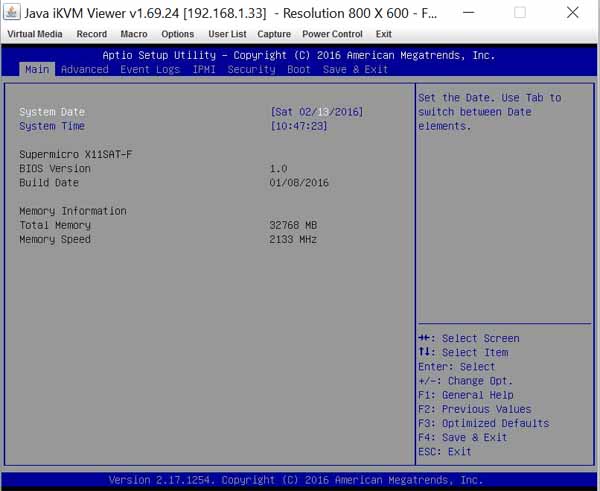Image resolution: width=600 pixels, height=491 pixels.
Task: Minimize the iKVM Viewer window
Action: [x=468, y=12]
